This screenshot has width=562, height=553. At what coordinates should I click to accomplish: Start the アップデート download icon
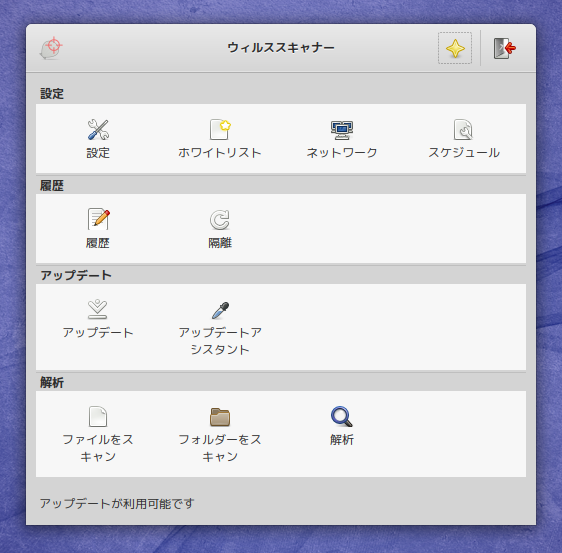coord(97,309)
